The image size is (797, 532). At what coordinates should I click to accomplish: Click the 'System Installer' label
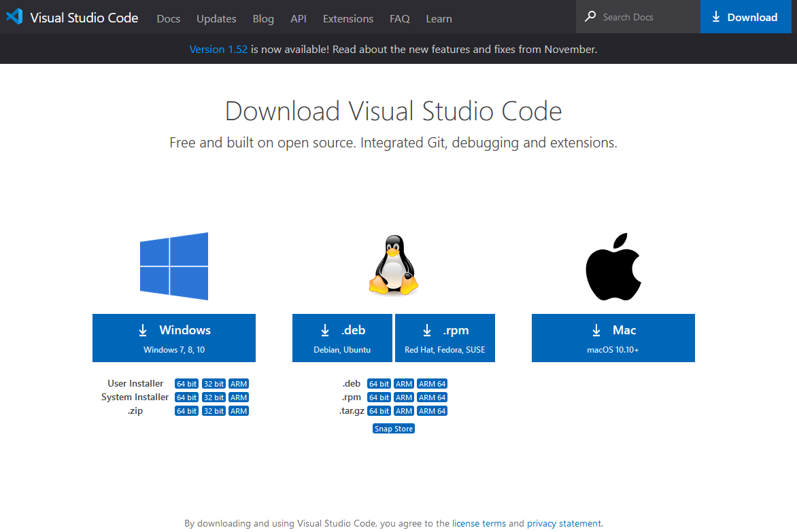pos(135,397)
